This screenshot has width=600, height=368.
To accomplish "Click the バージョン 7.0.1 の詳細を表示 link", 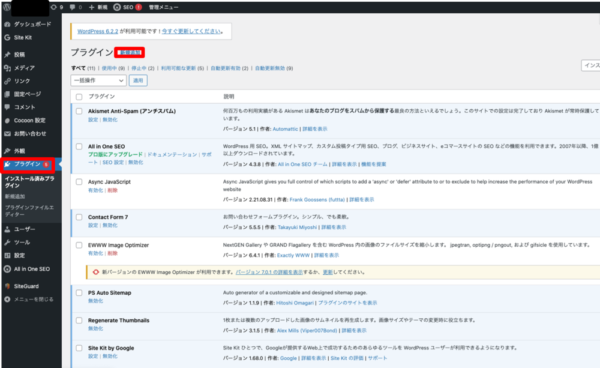I will (x=269, y=272).
